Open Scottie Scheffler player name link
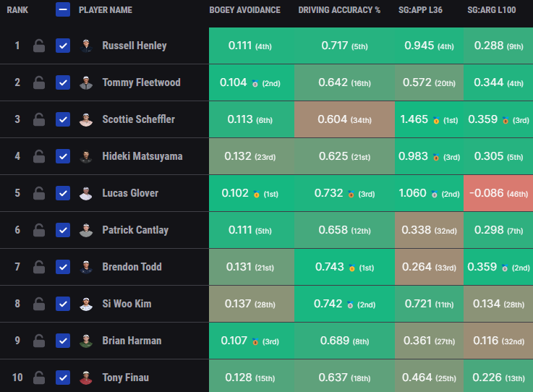The width and height of the screenshot is (533, 392). (138, 119)
